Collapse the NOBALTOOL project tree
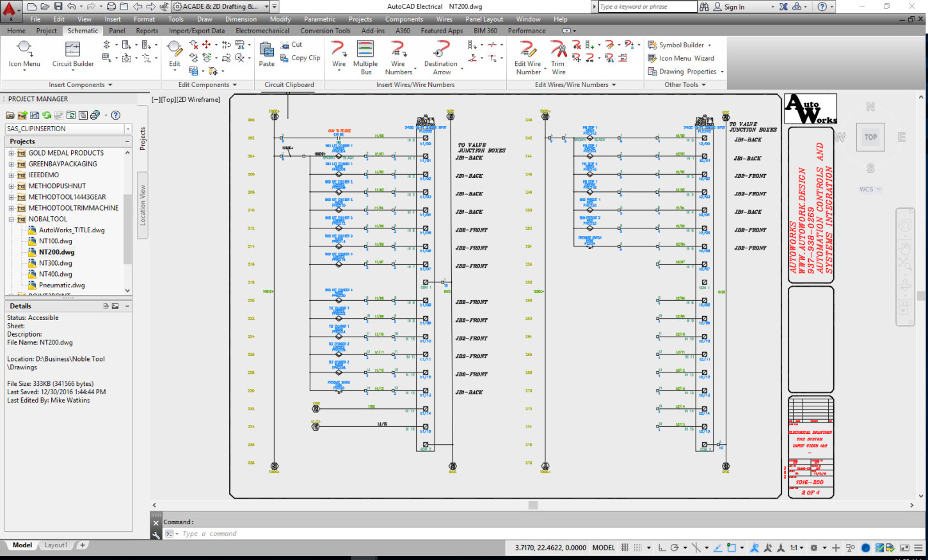 [x=11, y=219]
